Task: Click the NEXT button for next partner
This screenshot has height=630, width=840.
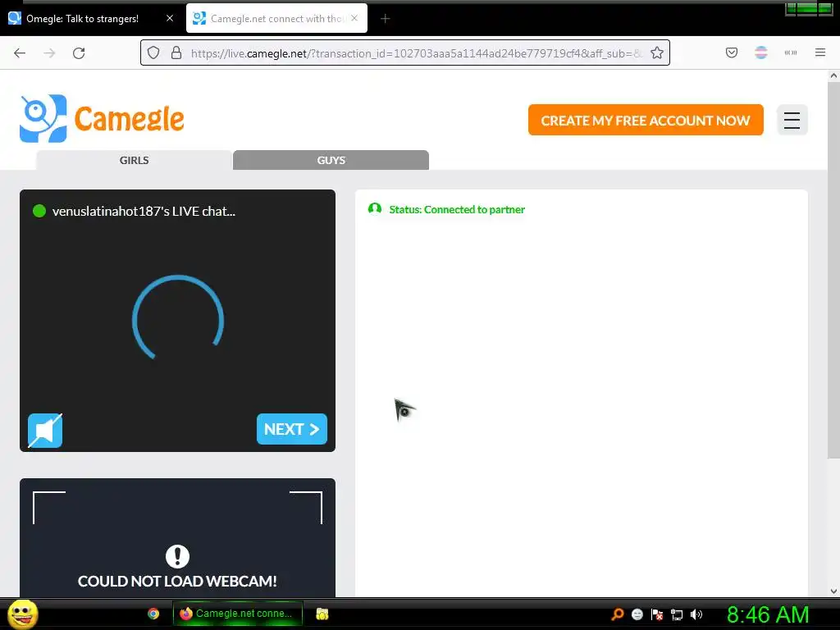Action: (x=292, y=429)
